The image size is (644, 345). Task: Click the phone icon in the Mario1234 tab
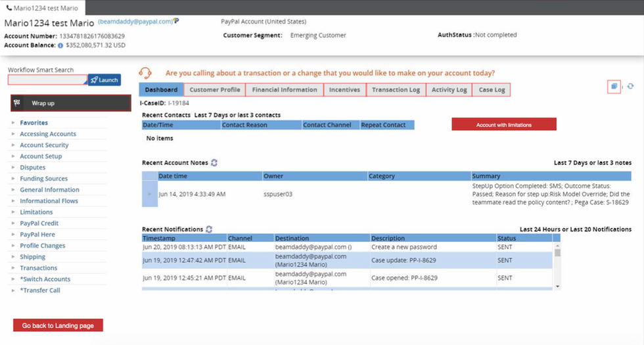[9, 8]
